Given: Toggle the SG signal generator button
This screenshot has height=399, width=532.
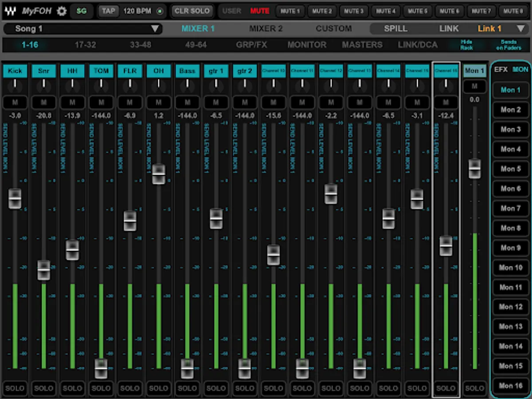Looking at the screenshot, I should click(82, 11).
